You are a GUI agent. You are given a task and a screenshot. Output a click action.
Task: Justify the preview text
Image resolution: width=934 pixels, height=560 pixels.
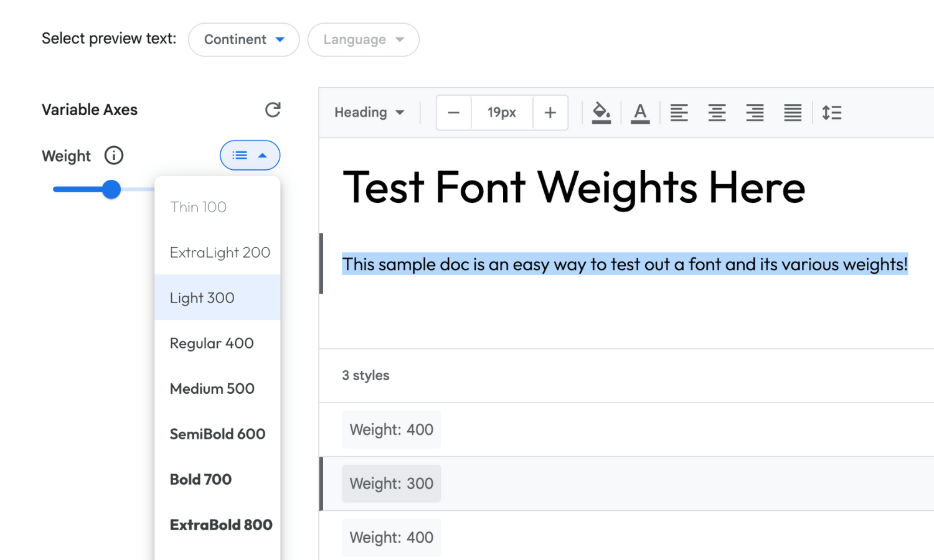[792, 113]
